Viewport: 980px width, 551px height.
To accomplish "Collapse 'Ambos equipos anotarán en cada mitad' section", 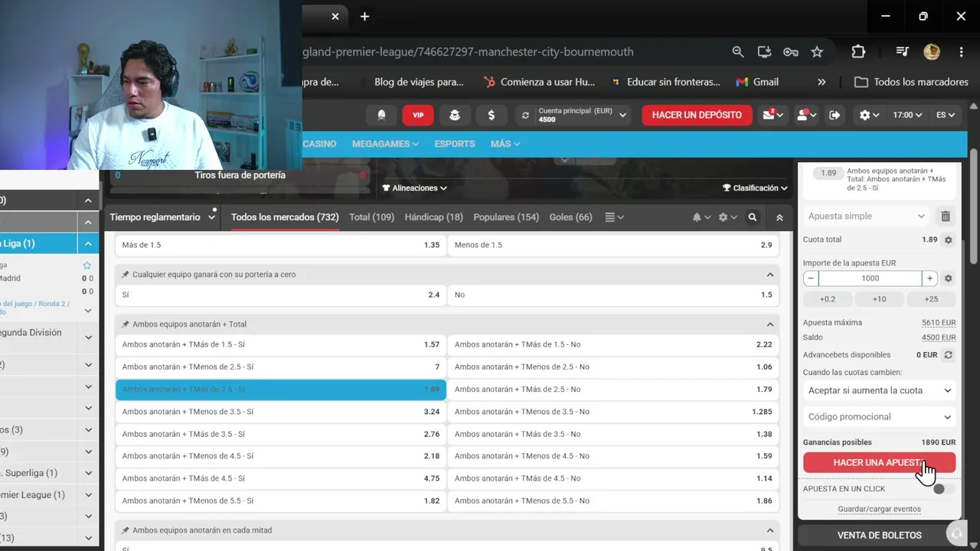I will pyautogui.click(x=770, y=530).
